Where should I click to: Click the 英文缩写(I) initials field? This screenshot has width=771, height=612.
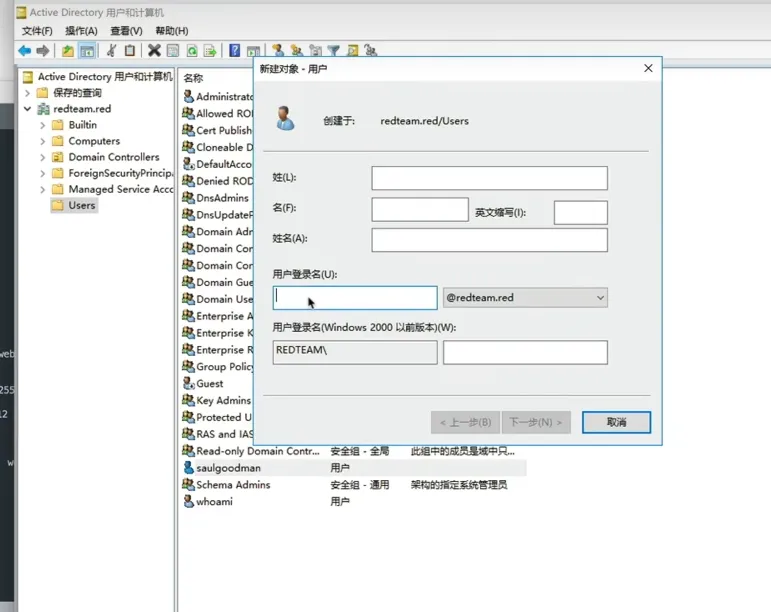(581, 212)
